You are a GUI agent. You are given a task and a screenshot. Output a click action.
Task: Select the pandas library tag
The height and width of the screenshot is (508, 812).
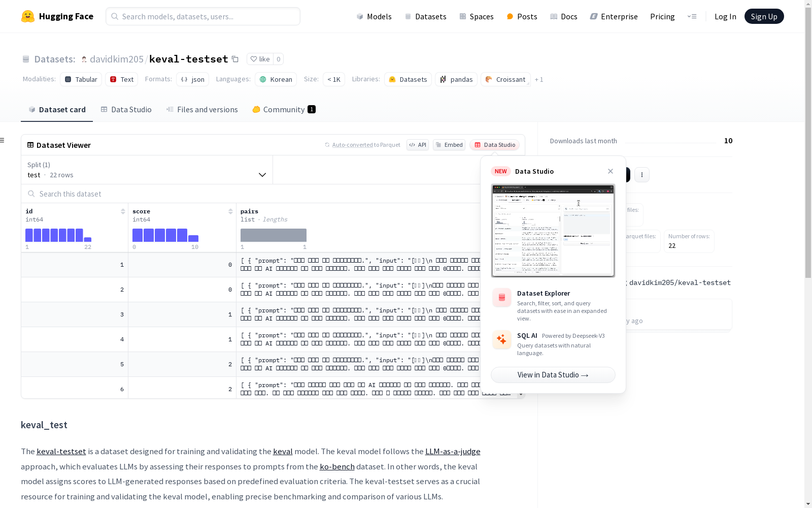(x=456, y=79)
